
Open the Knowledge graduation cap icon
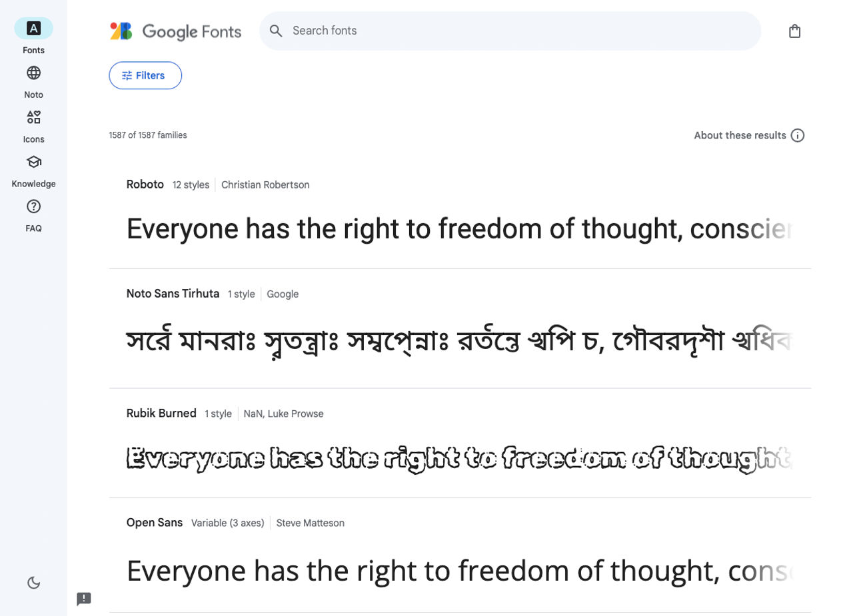click(33, 162)
